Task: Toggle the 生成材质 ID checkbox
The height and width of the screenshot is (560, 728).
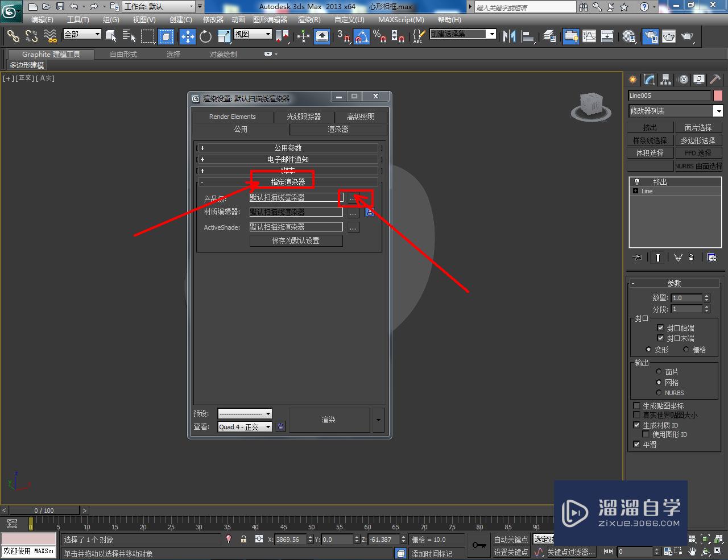Action: tap(636, 425)
